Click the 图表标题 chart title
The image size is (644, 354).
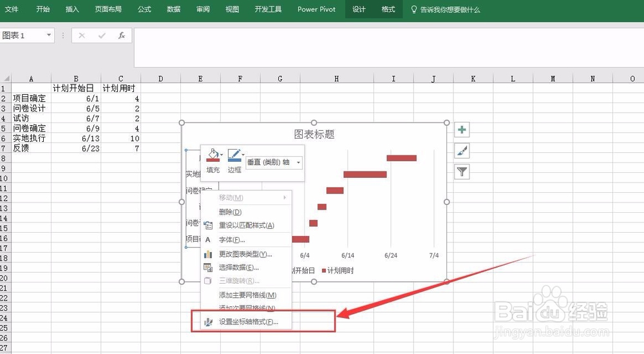[x=314, y=135]
